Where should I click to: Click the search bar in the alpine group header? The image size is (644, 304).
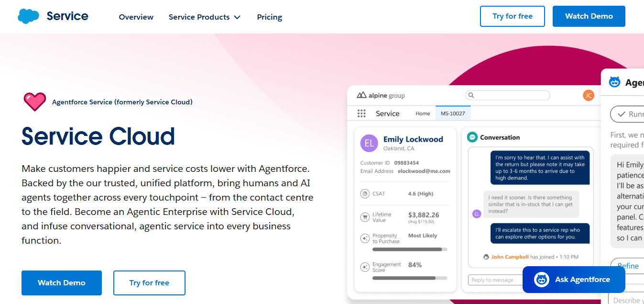click(x=507, y=95)
